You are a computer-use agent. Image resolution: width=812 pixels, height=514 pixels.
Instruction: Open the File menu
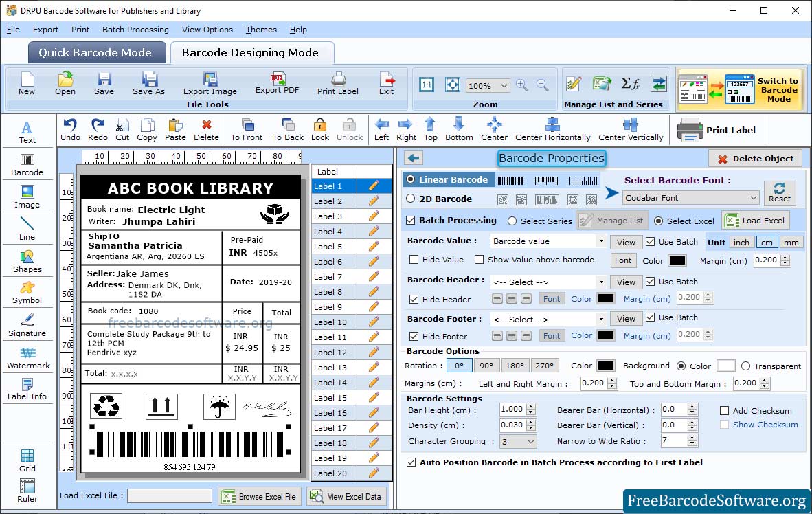click(x=13, y=30)
